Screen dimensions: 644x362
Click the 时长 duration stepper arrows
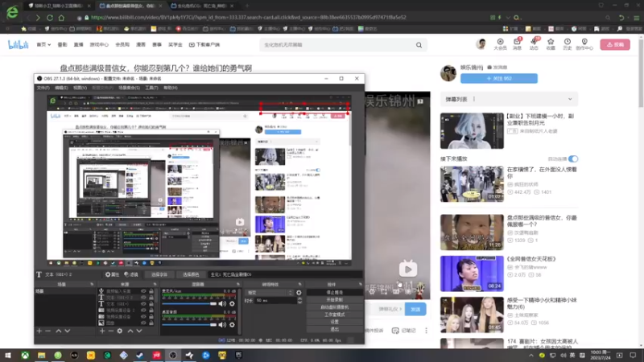tap(299, 300)
